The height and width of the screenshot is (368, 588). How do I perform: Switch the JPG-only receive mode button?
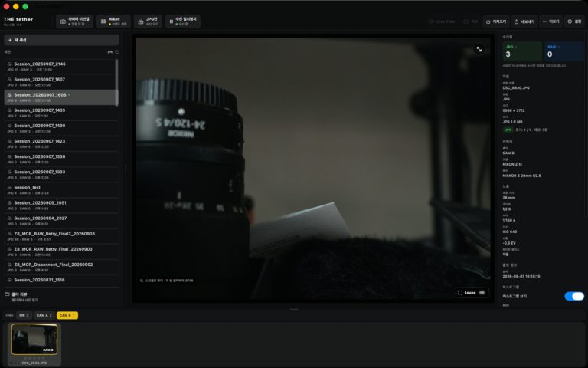[x=148, y=21]
